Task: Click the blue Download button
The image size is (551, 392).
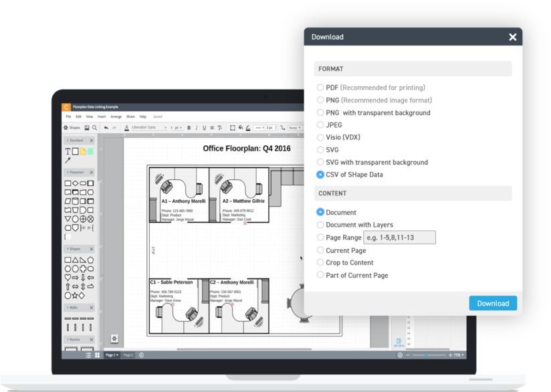Action: (x=493, y=303)
